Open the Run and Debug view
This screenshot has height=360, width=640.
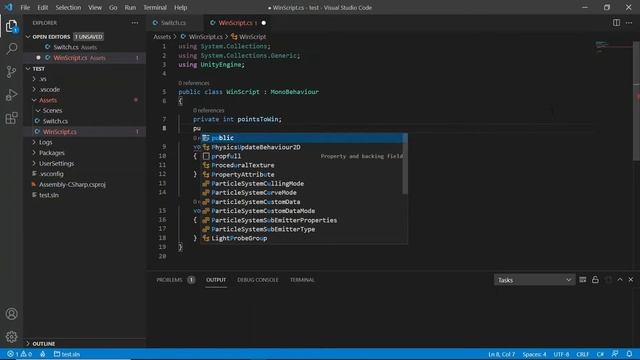(x=11, y=95)
